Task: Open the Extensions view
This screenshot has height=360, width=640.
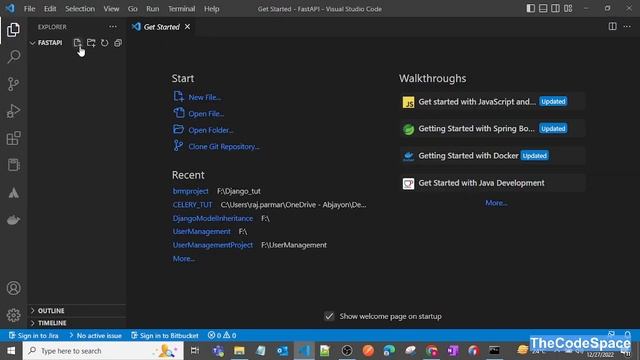Action: tap(13, 138)
